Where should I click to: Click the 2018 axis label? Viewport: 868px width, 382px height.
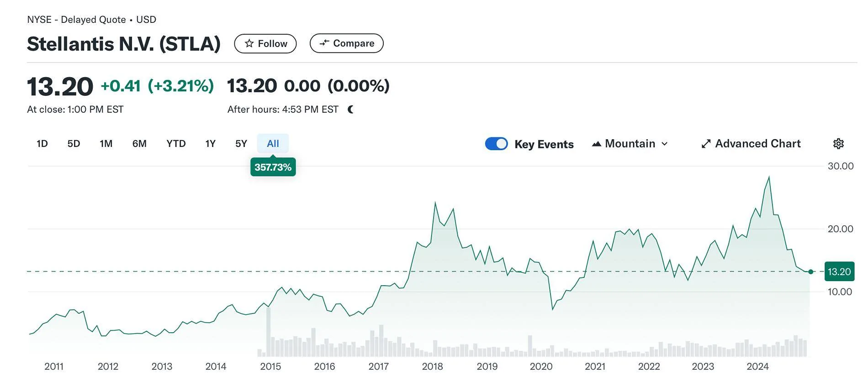pyautogui.click(x=432, y=366)
